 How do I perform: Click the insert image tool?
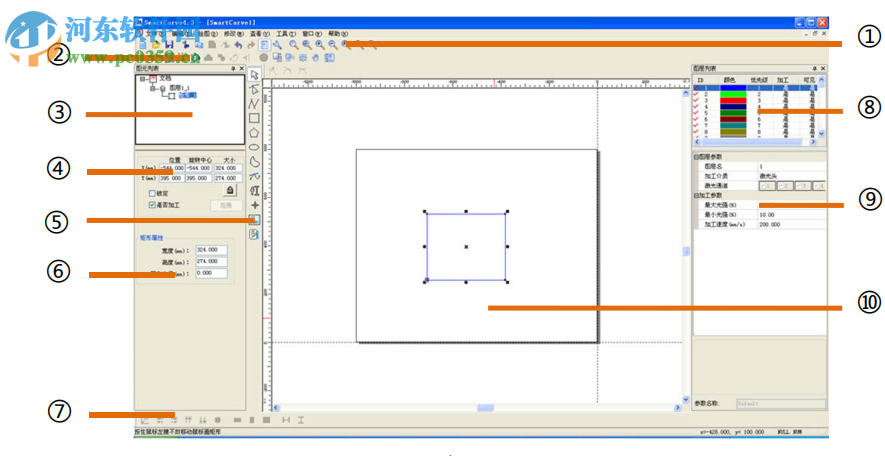coord(255,220)
